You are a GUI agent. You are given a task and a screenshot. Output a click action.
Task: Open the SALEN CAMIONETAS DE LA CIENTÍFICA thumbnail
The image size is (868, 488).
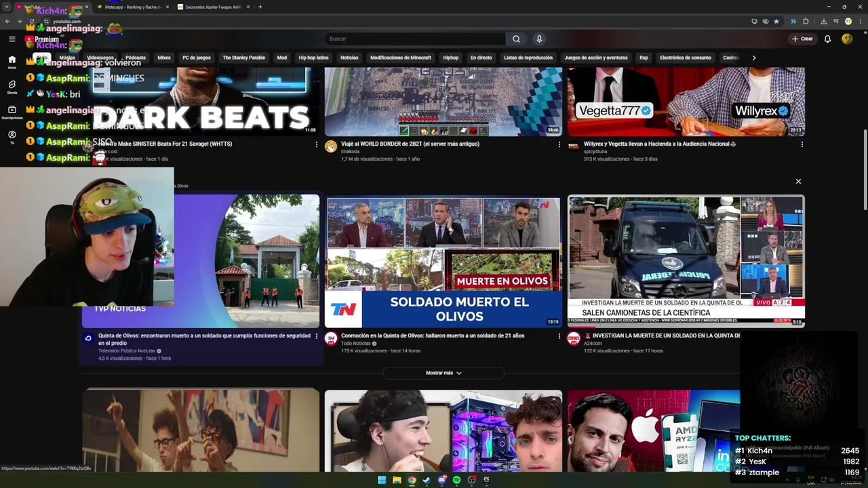[x=686, y=262]
